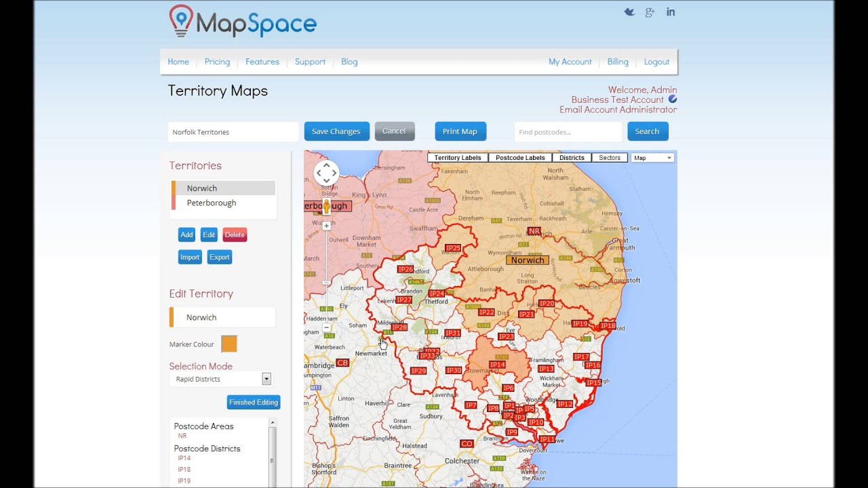Open the Billing link
The width and height of the screenshot is (868, 488).
point(618,62)
